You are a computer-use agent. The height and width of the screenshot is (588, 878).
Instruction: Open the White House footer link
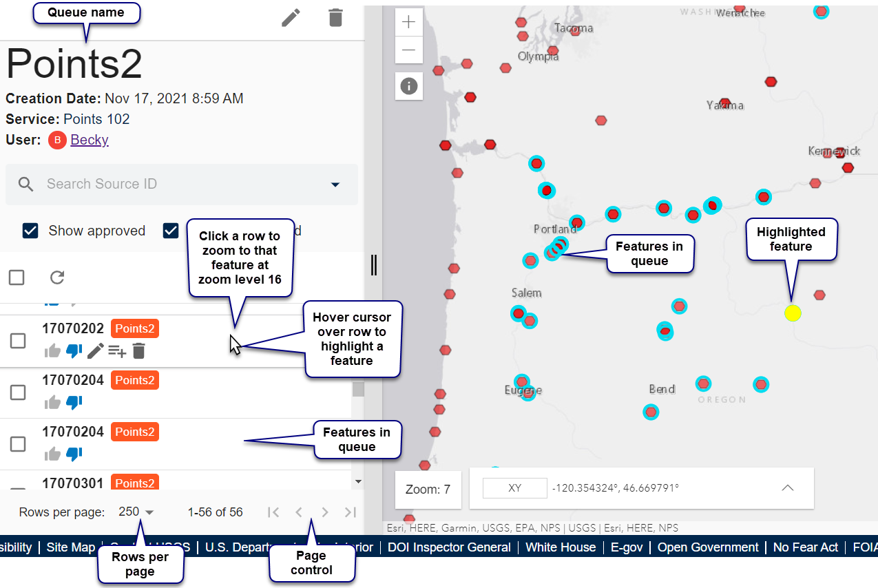(561, 547)
